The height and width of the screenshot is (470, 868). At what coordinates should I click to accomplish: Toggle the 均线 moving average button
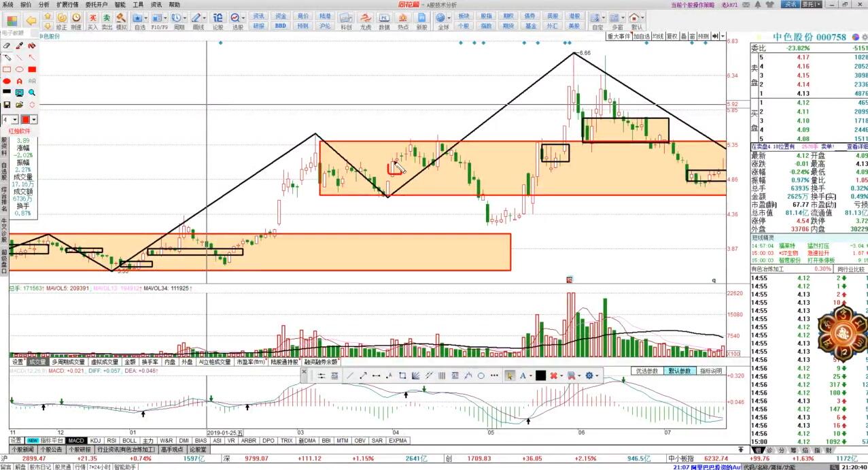coord(659,36)
